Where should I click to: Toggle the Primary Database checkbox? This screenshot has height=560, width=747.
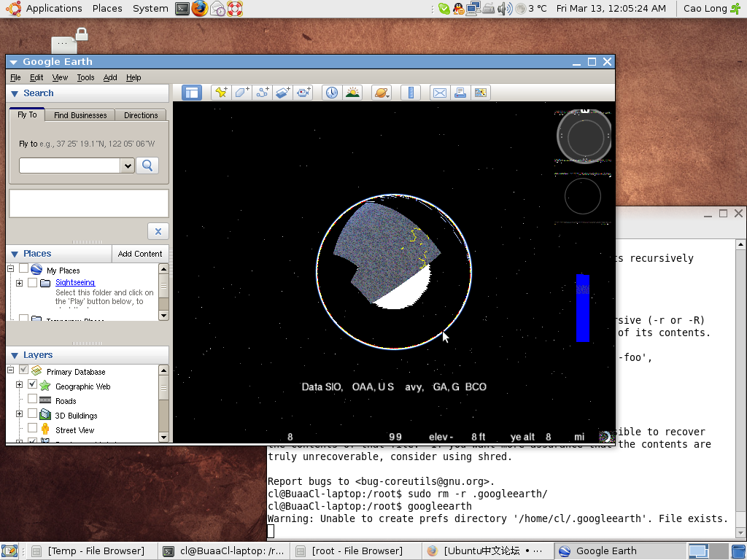pyautogui.click(x=23, y=370)
